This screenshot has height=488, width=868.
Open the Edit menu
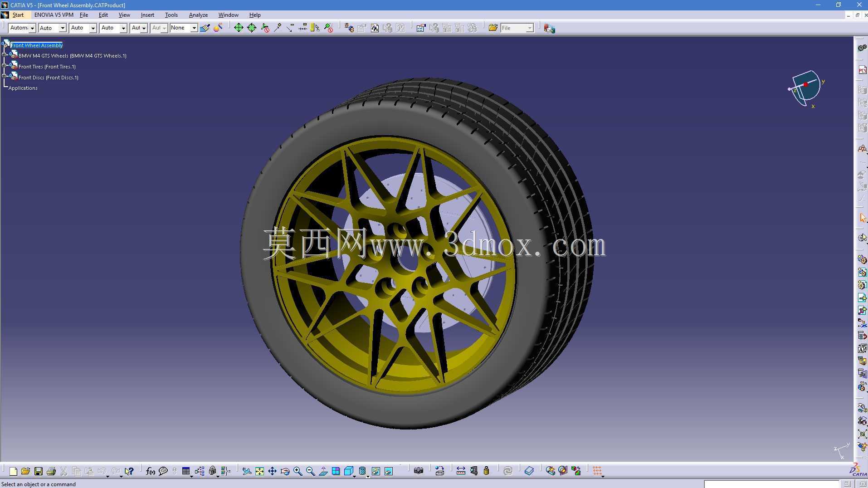click(103, 15)
